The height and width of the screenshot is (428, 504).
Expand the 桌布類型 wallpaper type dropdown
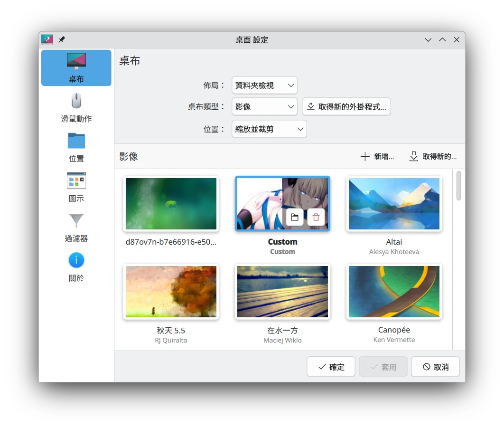pyautogui.click(x=264, y=107)
